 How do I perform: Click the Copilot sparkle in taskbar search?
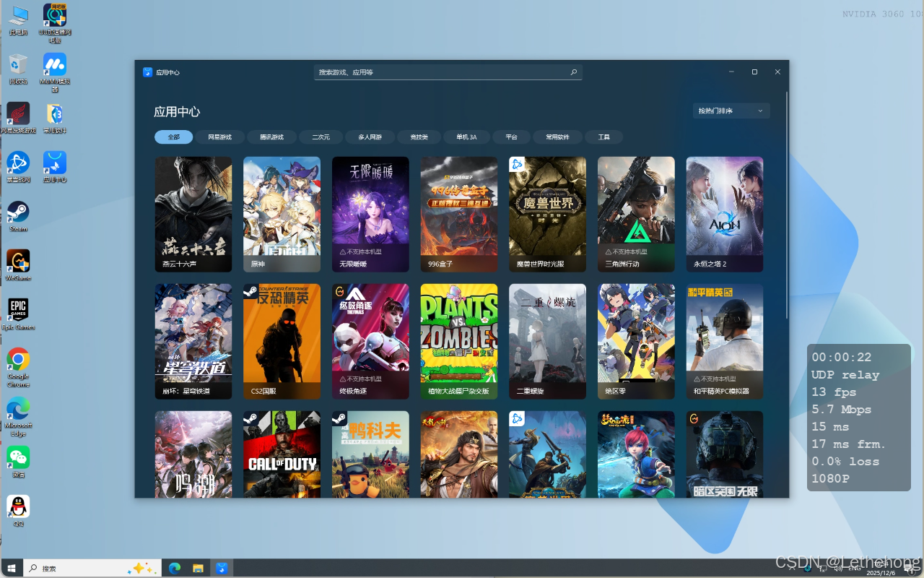[x=141, y=569]
